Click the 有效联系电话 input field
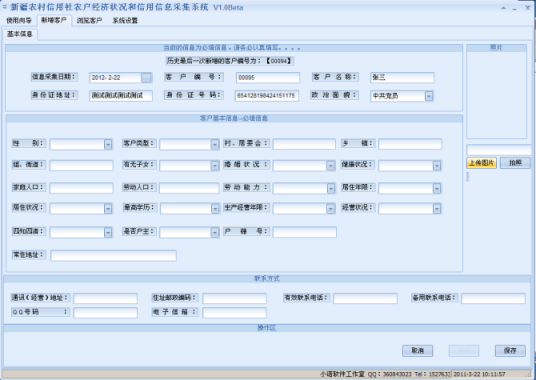536x380 pixels. click(x=365, y=298)
